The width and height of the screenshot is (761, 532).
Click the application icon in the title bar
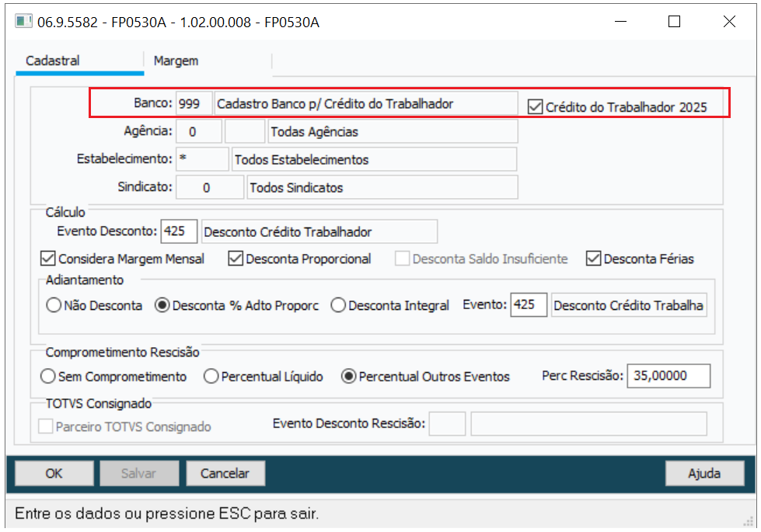pos(23,22)
